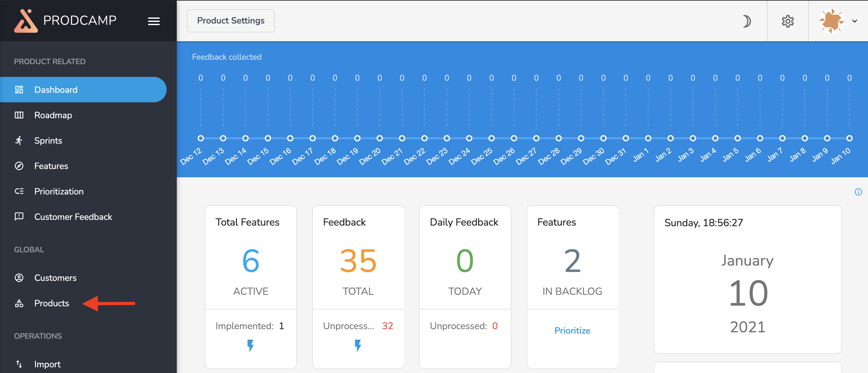Image resolution: width=868 pixels, height=373 pixels.
Task: Click the Dec 31 chart data point
Action: [625, 138]
